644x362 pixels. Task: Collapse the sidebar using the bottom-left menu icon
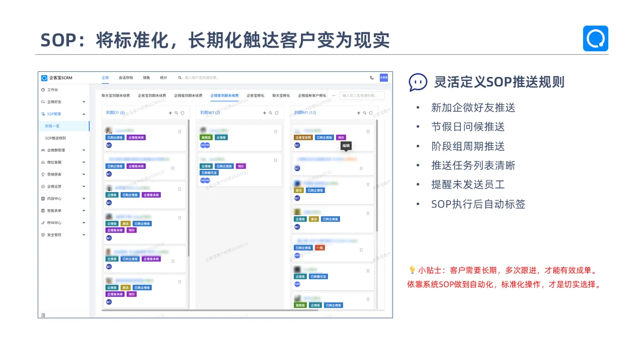43,315
